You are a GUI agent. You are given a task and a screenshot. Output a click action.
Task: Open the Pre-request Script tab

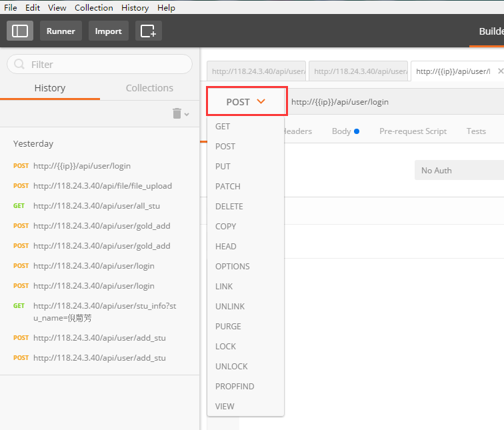point(413,131)
